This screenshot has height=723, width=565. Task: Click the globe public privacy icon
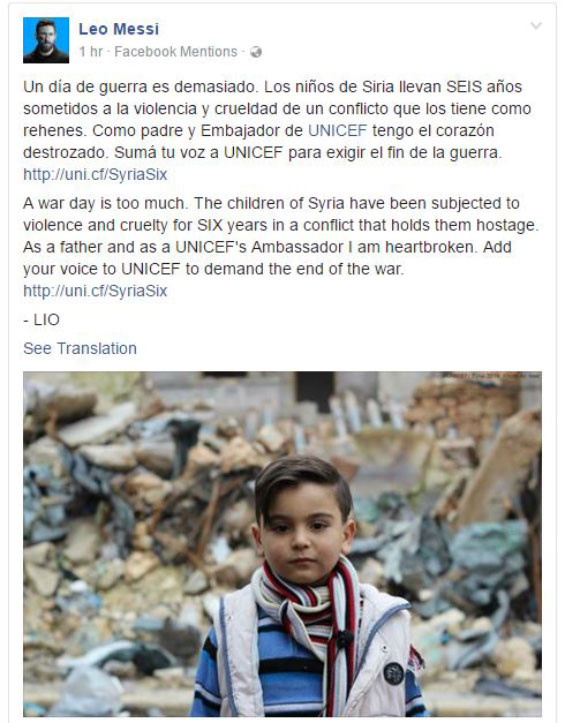256,52
